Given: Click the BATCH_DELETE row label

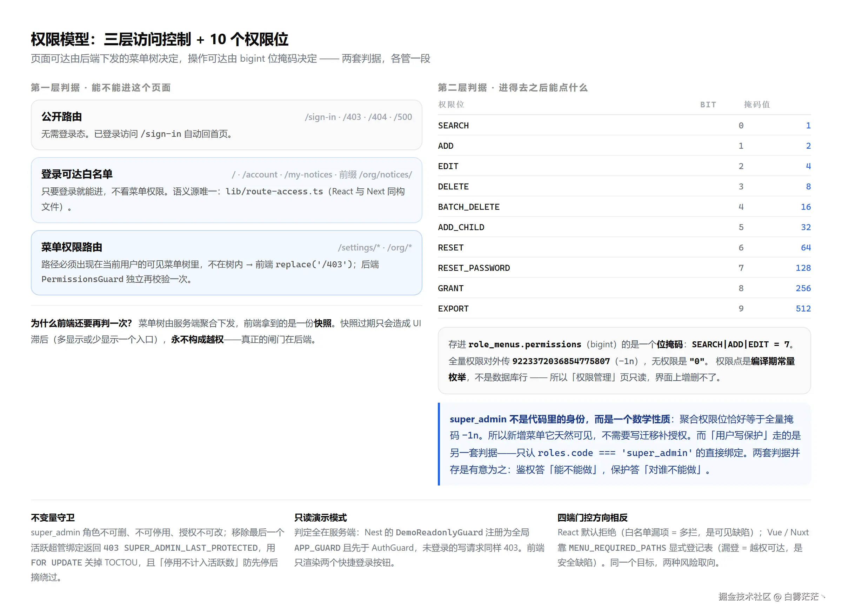Looking at the screenshot, I should (x=469, y=207).
